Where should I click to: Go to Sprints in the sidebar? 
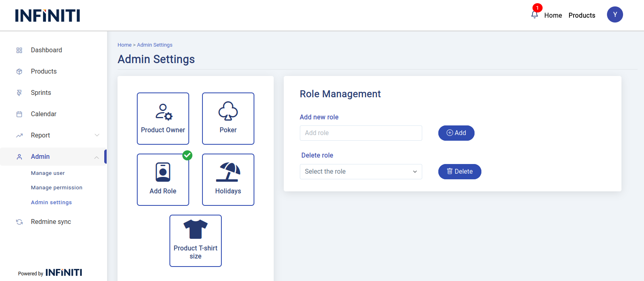(41, 93)
